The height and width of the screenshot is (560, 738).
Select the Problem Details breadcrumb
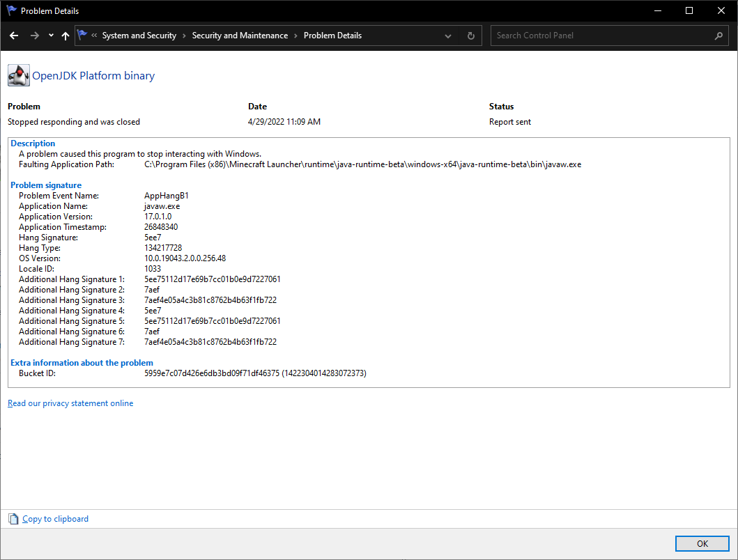pos(332,36)
